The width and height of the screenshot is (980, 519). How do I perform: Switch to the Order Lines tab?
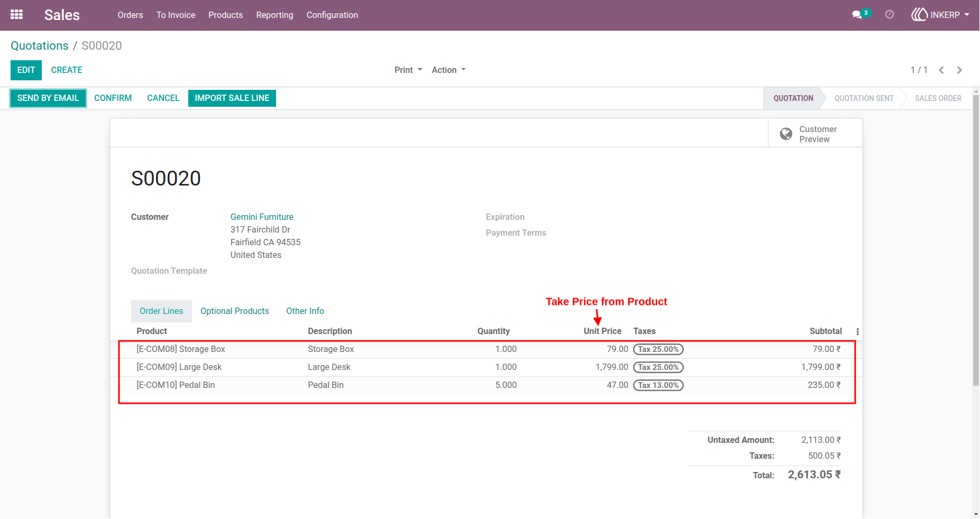pos(161,311)
